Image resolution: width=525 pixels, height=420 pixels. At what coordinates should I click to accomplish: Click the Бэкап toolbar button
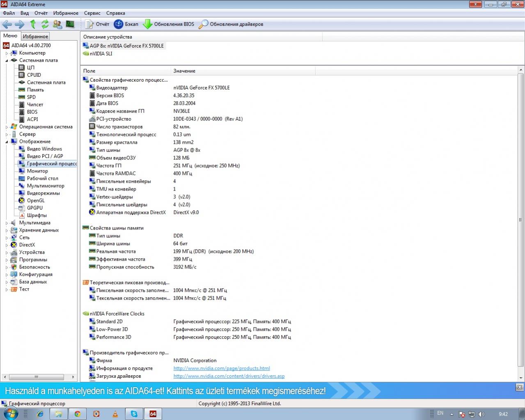pyautogui.click(x=126, y=24)
